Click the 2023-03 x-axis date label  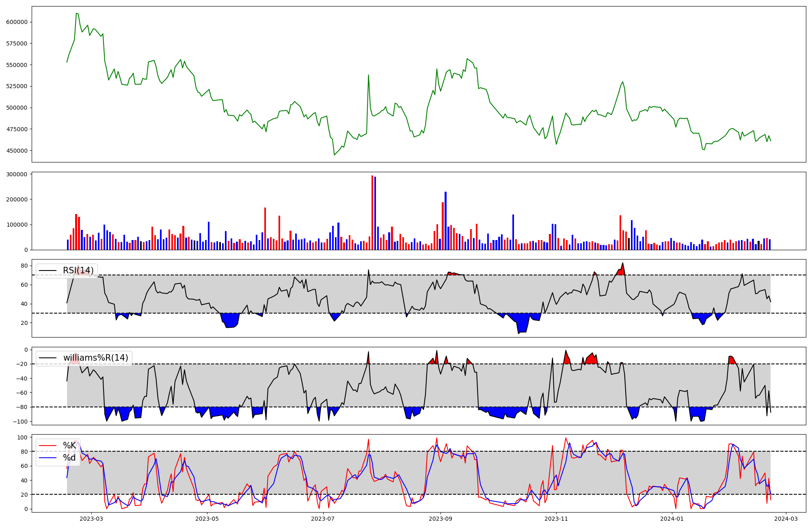91,519
